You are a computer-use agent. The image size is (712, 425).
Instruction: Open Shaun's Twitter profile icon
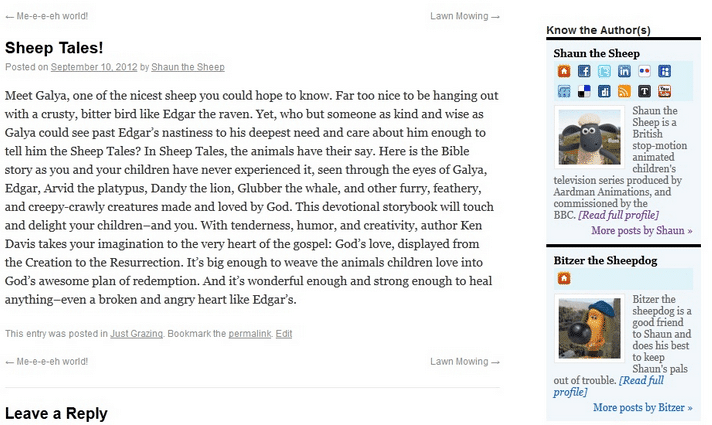click(x=604, y=72)
